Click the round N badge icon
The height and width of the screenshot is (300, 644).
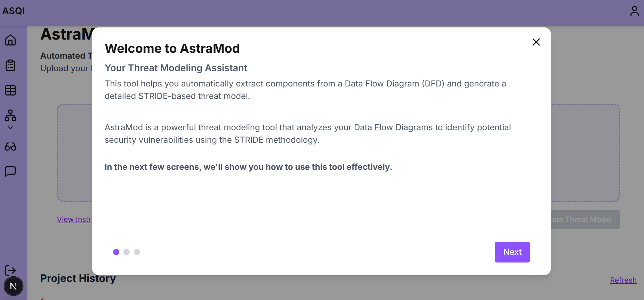coord(13,286)
